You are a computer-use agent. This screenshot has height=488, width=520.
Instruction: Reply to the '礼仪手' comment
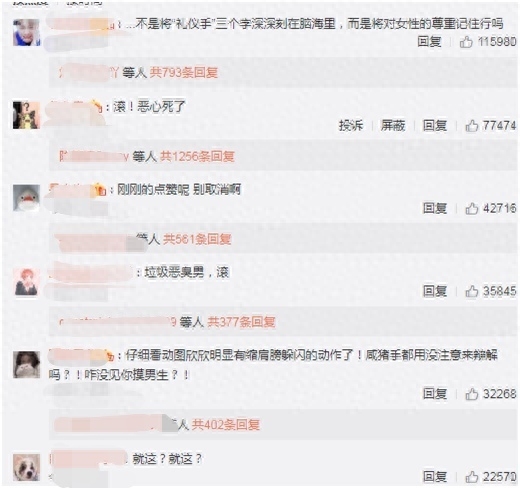pos(429,42)
